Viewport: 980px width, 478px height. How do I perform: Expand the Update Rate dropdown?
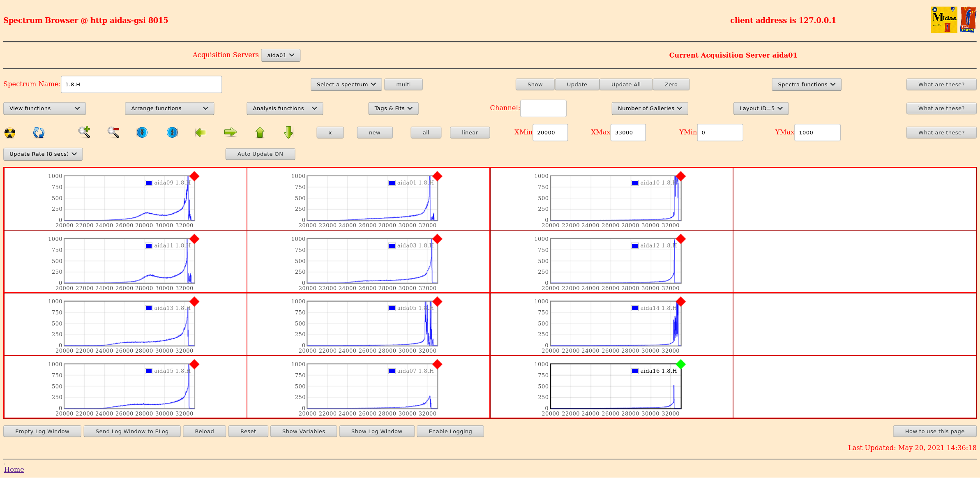pyautogui.click(x=43, y=154)
